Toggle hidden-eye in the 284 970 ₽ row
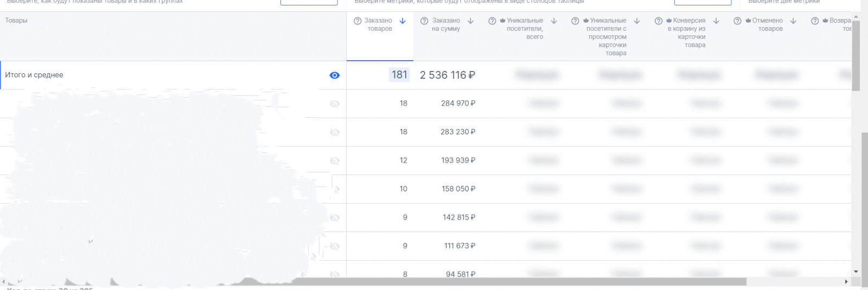 tap(335, 104)
